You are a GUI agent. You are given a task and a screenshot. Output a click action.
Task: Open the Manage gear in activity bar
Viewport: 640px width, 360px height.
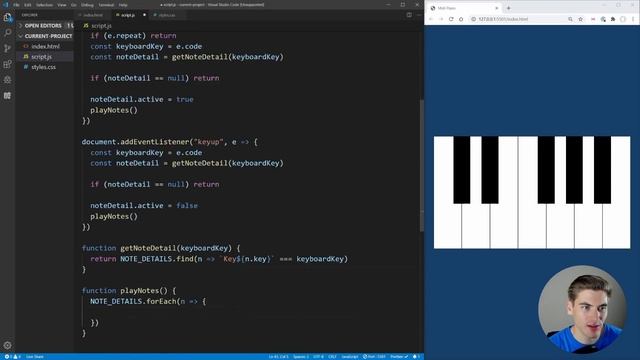tap(7, 345)
